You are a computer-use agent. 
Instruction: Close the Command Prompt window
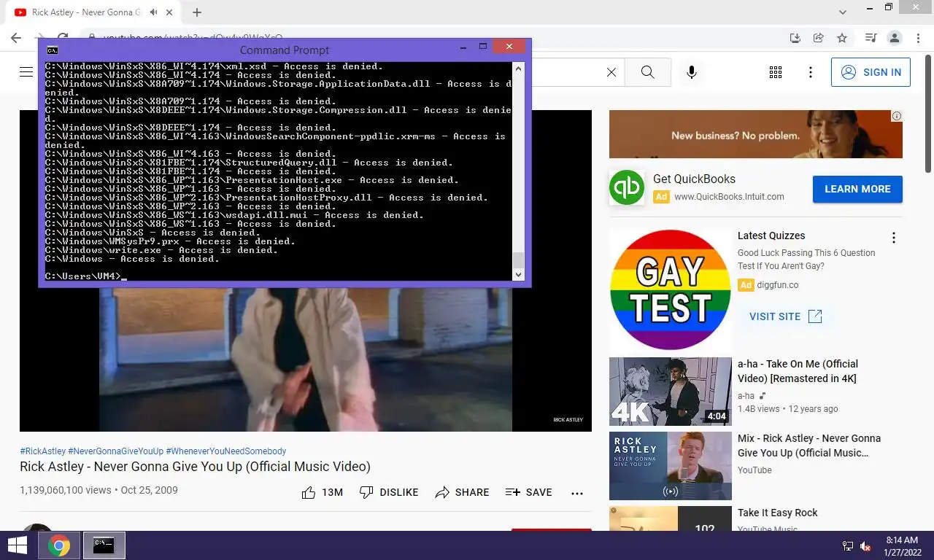click(509, 47)
